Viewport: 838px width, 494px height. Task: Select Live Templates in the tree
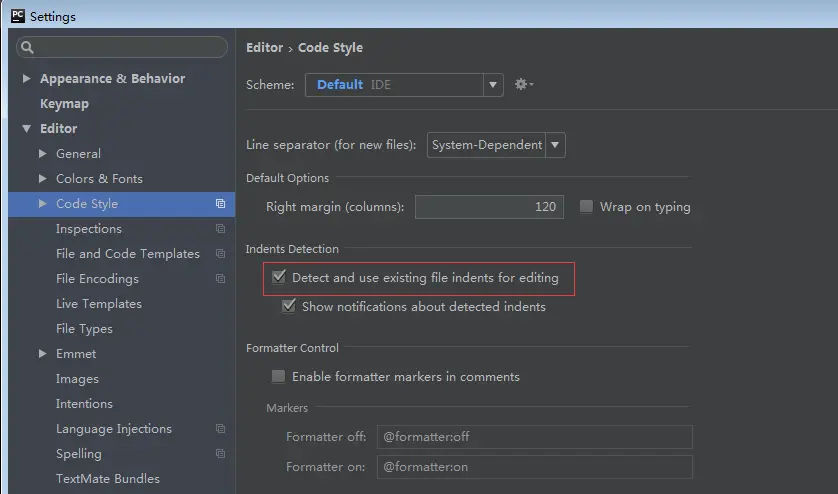click(99, 304)
